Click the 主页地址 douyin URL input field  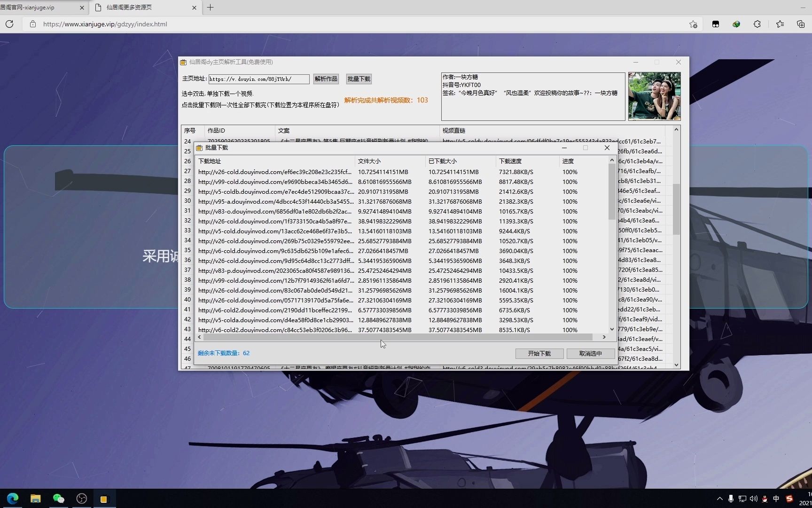259,79
